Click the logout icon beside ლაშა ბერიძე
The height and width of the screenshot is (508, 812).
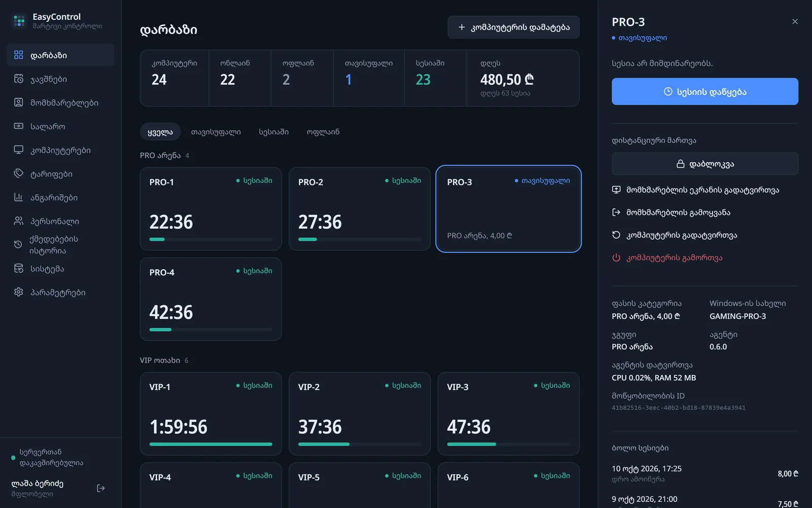point(101,488)
